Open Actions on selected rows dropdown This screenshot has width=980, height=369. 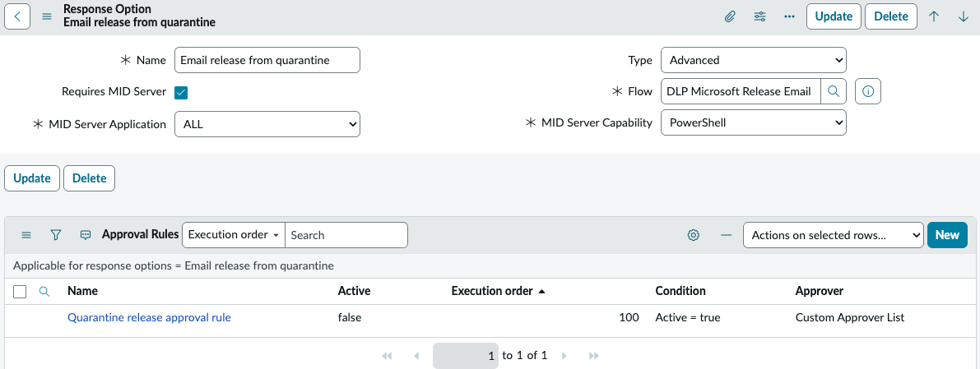tap(834, 235)
